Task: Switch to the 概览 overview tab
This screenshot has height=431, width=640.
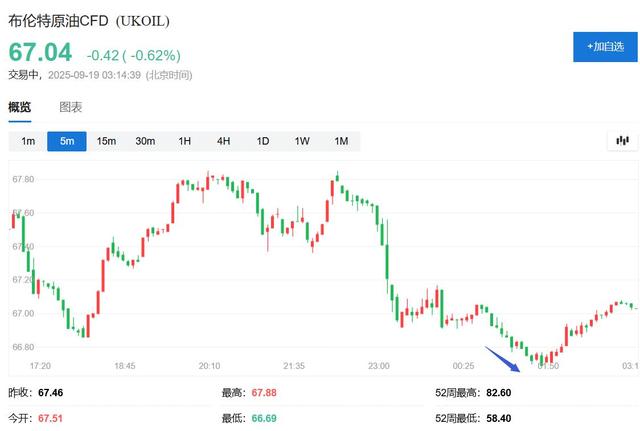Action: click(20, 107)
